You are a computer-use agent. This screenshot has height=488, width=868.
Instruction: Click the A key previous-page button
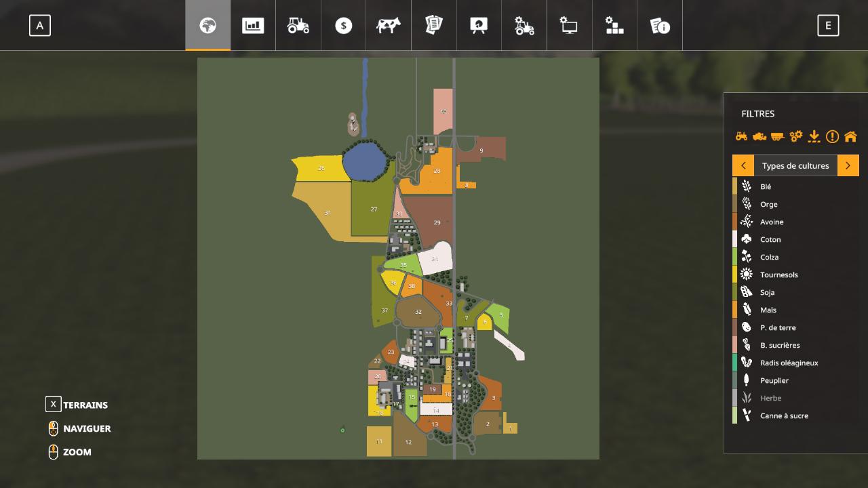tap(40, 26)
